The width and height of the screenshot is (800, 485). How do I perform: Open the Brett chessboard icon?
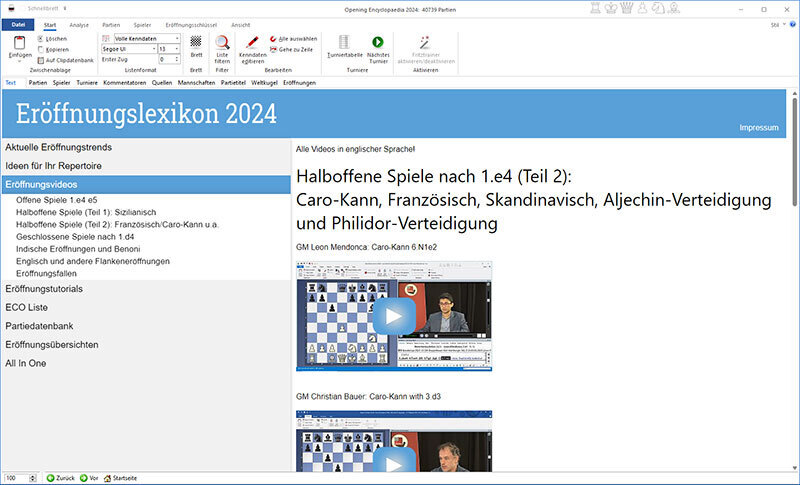click(x=196, y=42)
